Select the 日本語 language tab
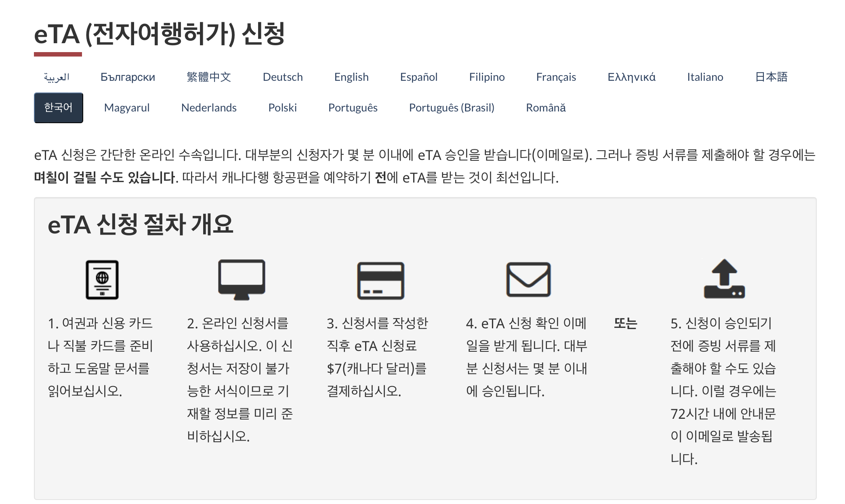Screen dimensions: 845x504 click(771, 77)
